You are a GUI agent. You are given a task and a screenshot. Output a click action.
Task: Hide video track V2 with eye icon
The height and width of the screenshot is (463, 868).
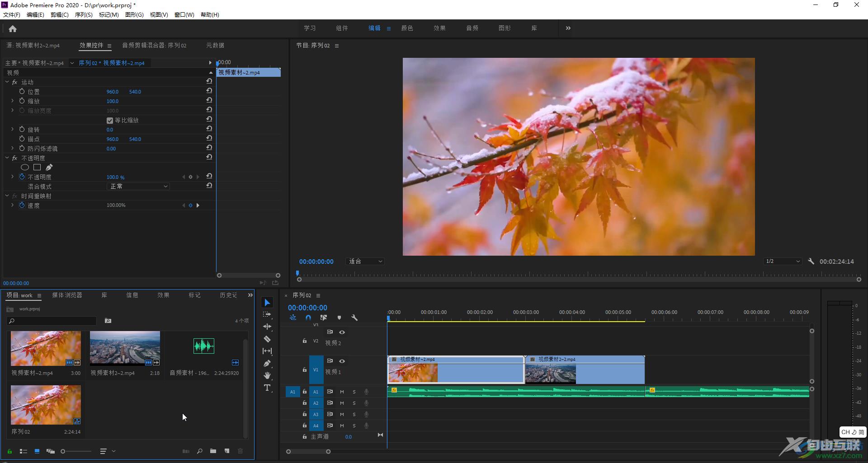click(x=342, y=332)
